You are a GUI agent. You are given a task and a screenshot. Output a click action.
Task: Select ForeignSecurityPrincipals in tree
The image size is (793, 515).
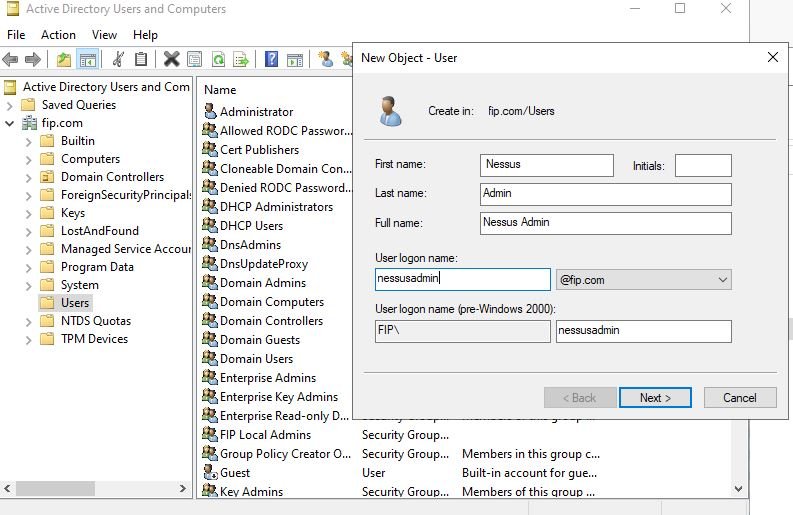point(126,195)
